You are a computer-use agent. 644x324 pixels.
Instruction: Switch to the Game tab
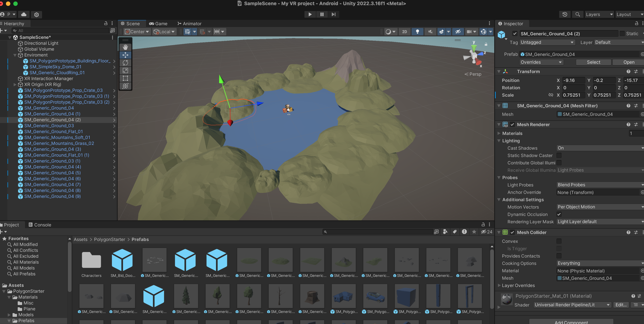pos(158,24)
